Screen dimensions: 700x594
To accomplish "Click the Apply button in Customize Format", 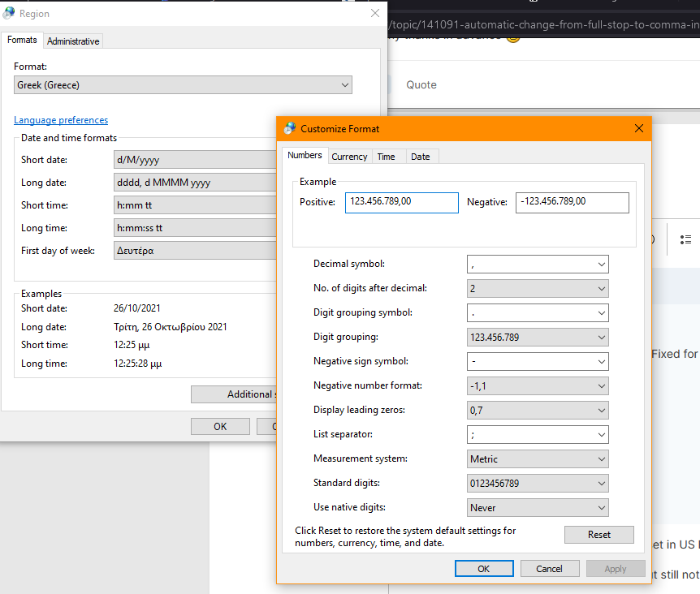I will [616, 569].
